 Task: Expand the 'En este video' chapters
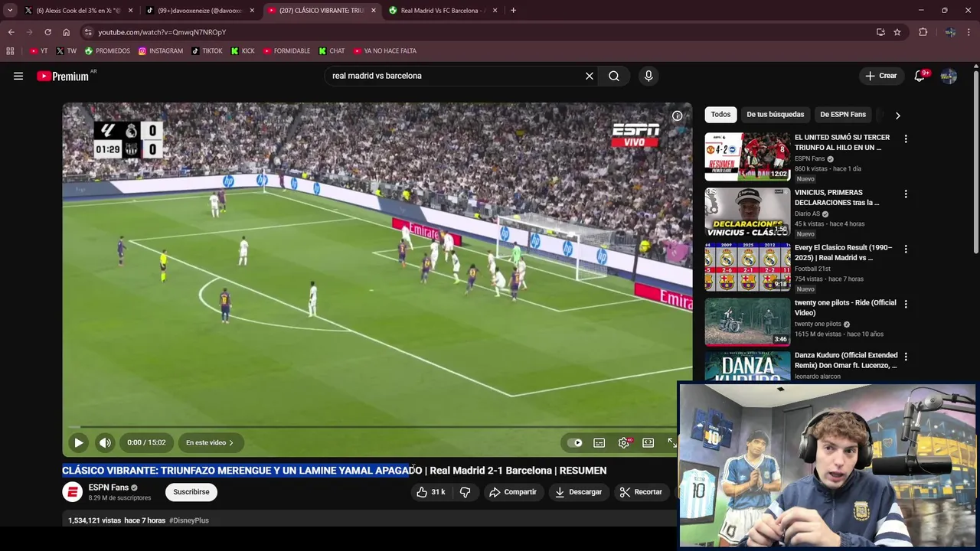(210, 442)
